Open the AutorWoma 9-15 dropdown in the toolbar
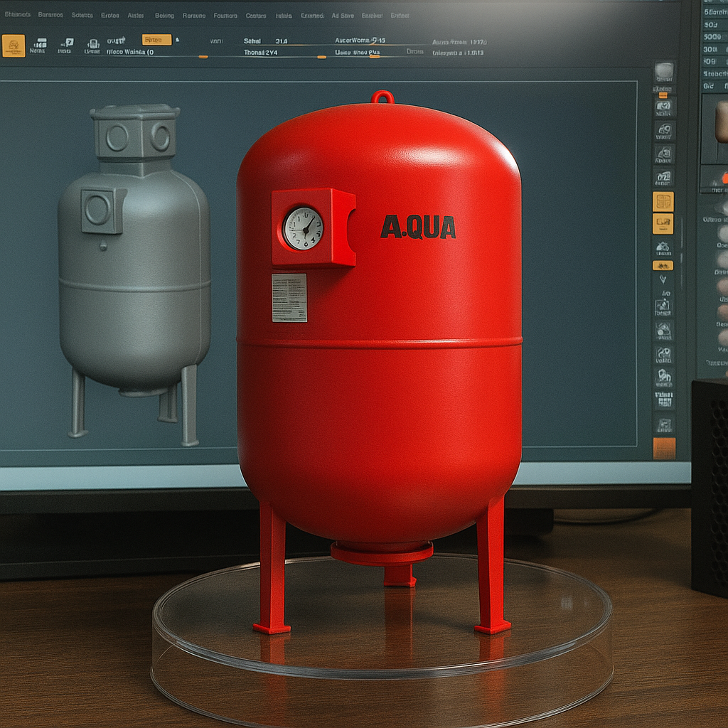Screen dimensions: 728x728 point(359,41)
